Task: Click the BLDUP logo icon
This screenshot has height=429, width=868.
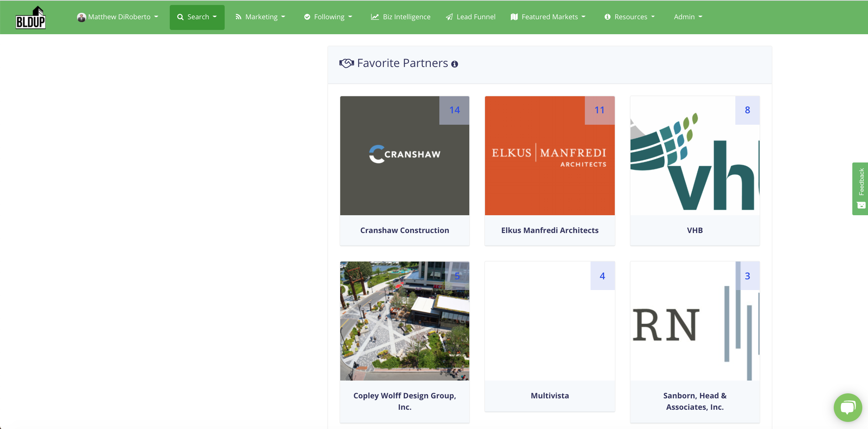Action: [x=30, y=17]
